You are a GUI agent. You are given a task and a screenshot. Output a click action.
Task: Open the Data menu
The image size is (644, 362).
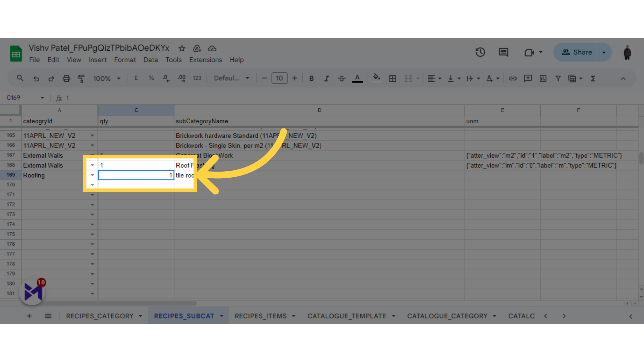150,59
